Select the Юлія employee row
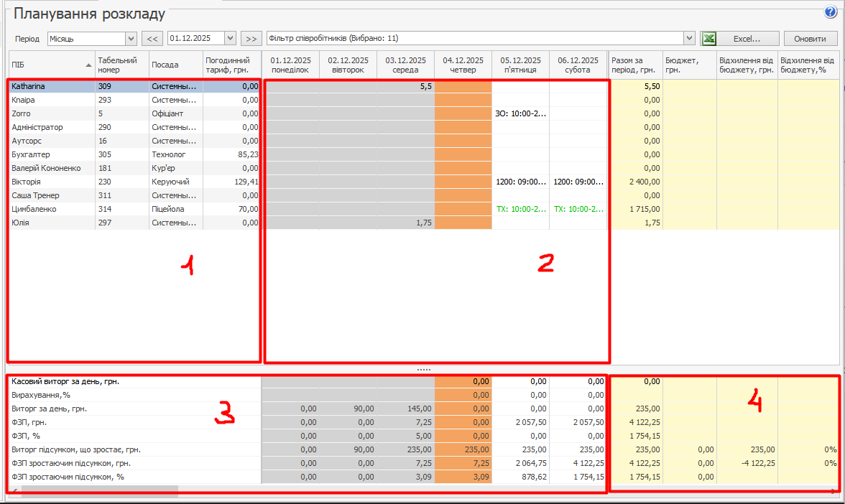The width and height of the screenshot is (845, 504). [50, 223]
